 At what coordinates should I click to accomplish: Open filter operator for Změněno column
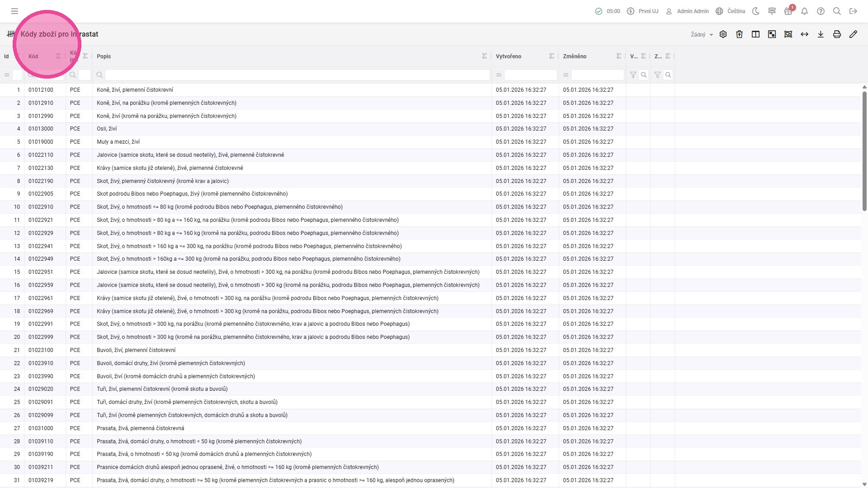pyautogui.click(x=566, y=75)
